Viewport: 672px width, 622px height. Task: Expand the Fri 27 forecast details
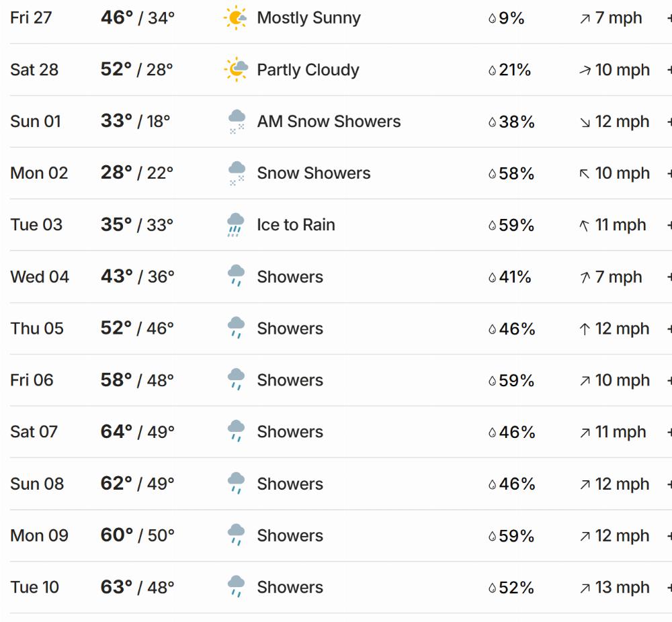tap(669, 18)
